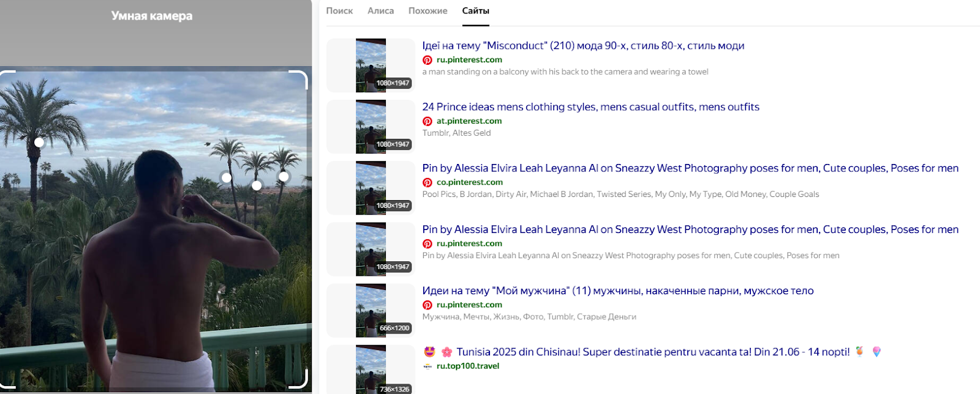Open "Ідеї на тему Misconduct" result link
This screenshot has height=394, width=980.
point(582,46)
